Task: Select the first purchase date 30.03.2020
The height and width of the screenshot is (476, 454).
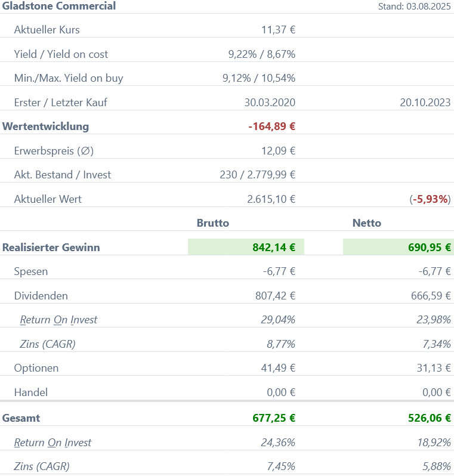Action: [x=270, y=103]
